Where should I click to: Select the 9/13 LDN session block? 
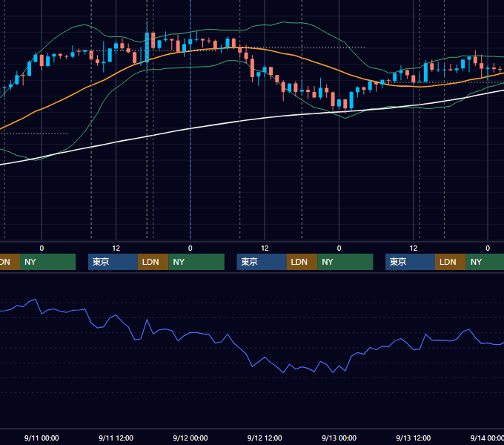click(x=451, y=262)
